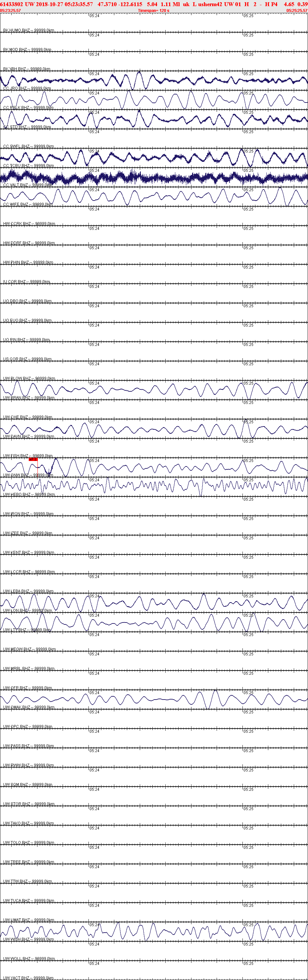Click the UW WISH waveform trace
Viewport: 308px width, 980px height.
pyautogui.click(x=154, y=931)
